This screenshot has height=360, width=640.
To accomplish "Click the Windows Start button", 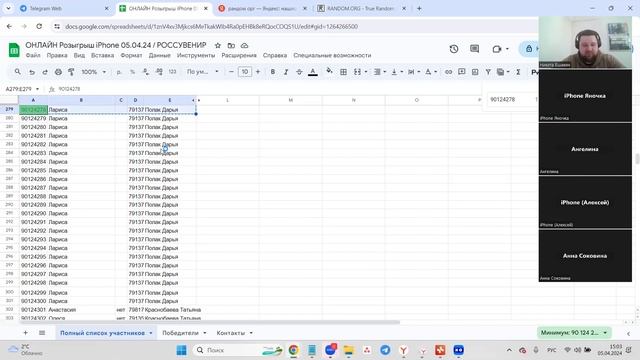I will pos(181,350).
